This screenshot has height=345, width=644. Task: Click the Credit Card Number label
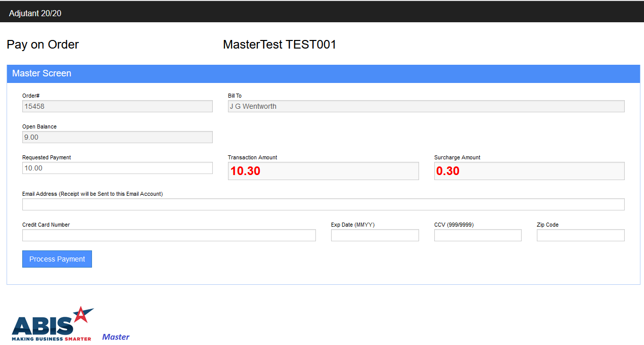46,225
